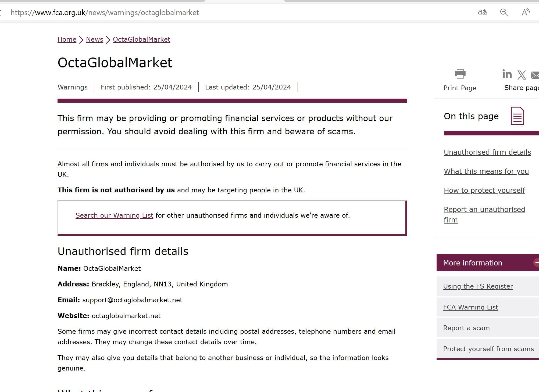Click the OctaGlobalMarket breadcrumb link
This screenshot has width=539, height=392.
pos(141,39)
